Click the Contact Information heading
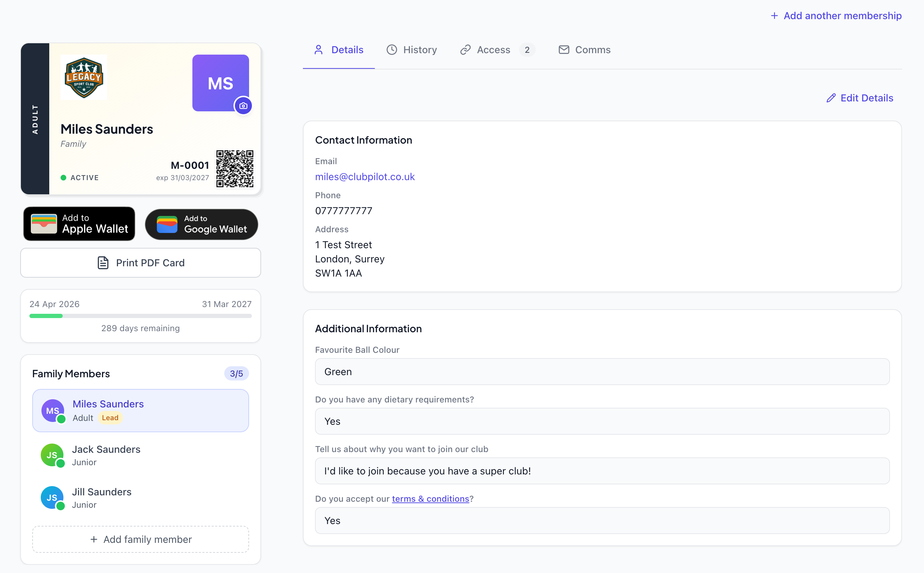924x573 pixels. [x=364, y=140]
